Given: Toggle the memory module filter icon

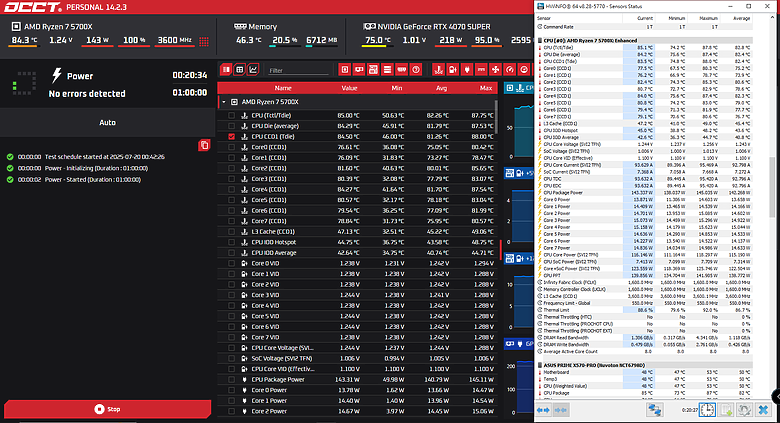Looking at the screenshot, I should click(x=401, y=70).
